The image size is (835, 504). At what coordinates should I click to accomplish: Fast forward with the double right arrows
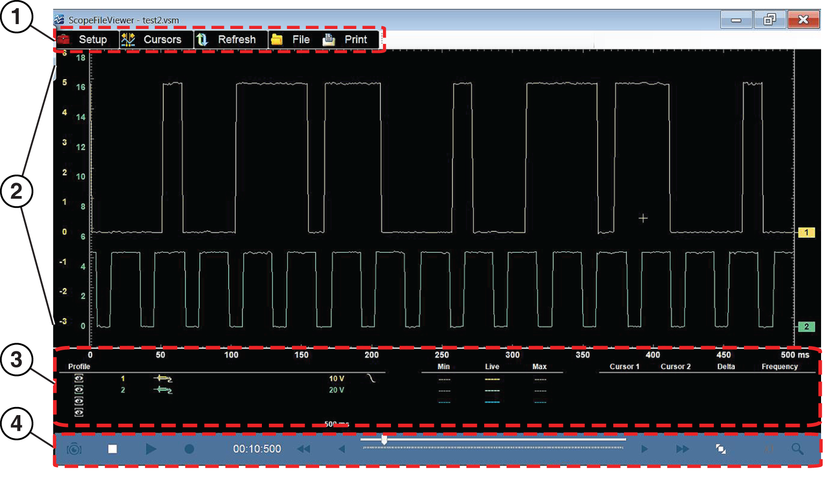[682, 449]
